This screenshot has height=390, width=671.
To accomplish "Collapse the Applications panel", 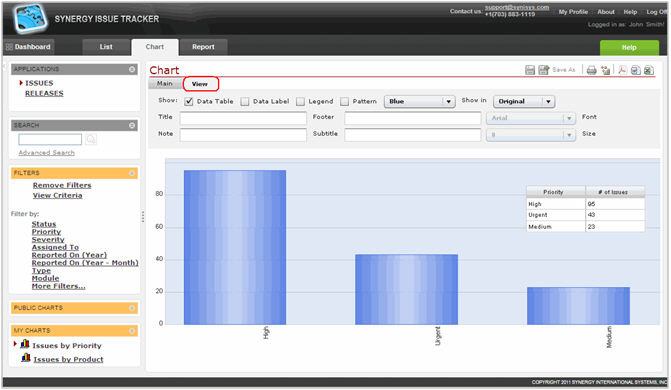I will (x=132, y=69).
